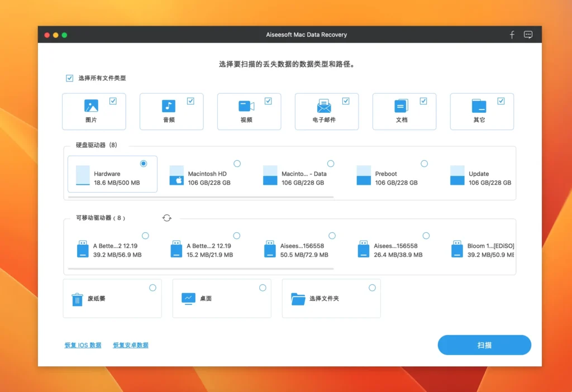Screen dimensions: 572x392
Task: Uncheck the 文档 file type checkbox
Action: [423, 101]
